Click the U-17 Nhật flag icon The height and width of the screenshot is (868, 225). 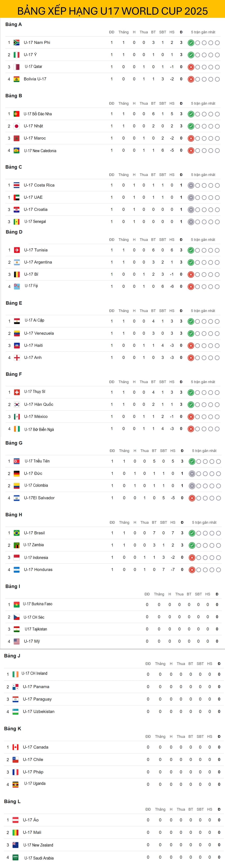16,126
